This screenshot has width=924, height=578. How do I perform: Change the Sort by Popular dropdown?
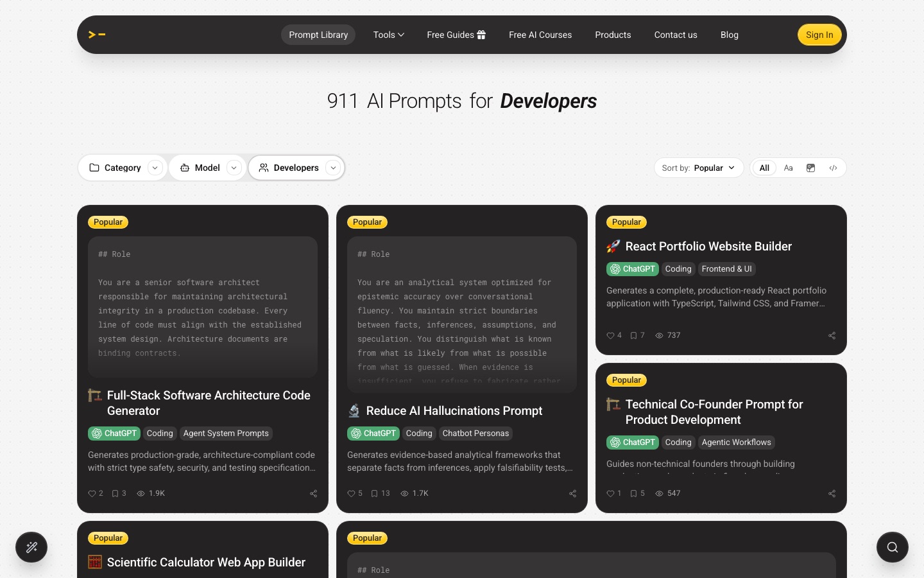(699, 168)
